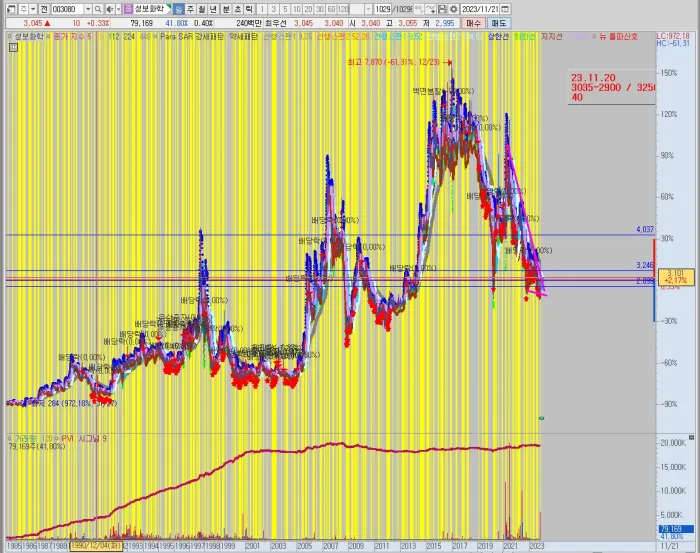Click the 종가 지수 5 legend label
Viewport: 700px width, 553px height.
click(x=72, y=37)
